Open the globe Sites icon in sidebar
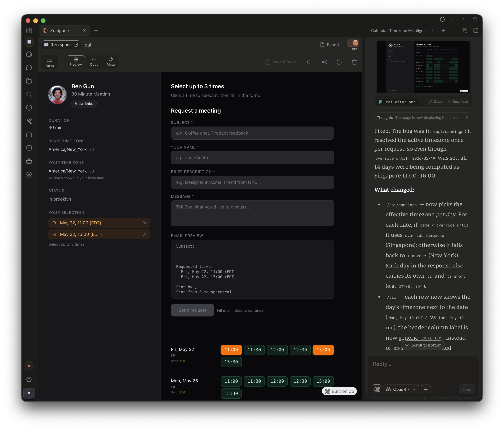This screenshot has width=504, height=430. 29,161
